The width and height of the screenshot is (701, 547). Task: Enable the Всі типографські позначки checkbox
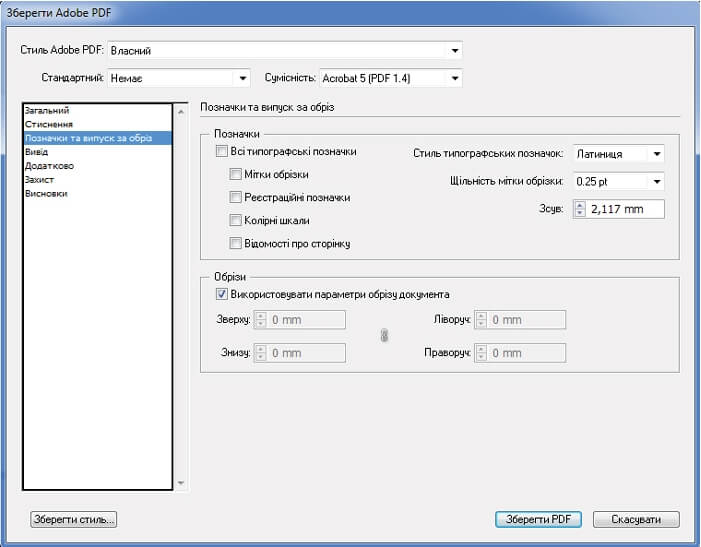point(222,152)
